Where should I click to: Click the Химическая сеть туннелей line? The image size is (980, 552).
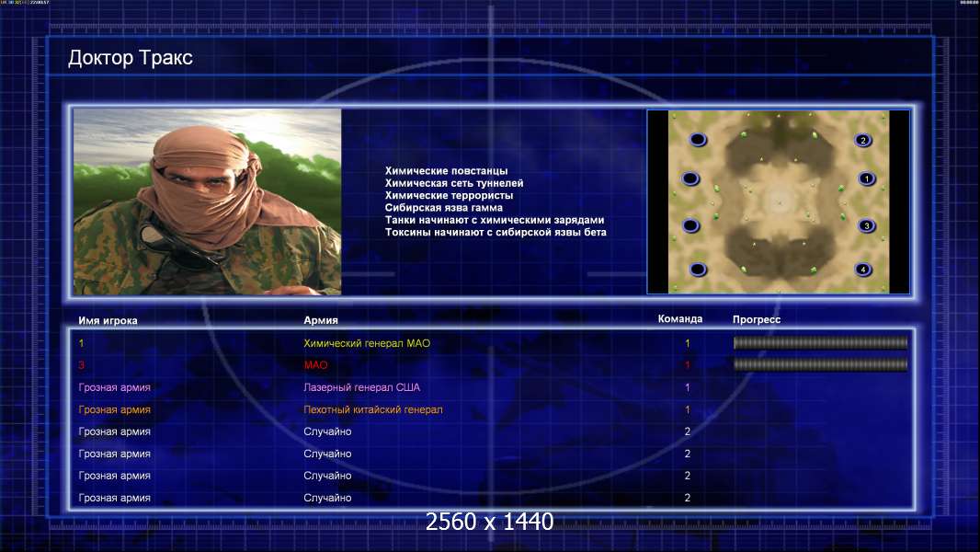pos(454,183)
